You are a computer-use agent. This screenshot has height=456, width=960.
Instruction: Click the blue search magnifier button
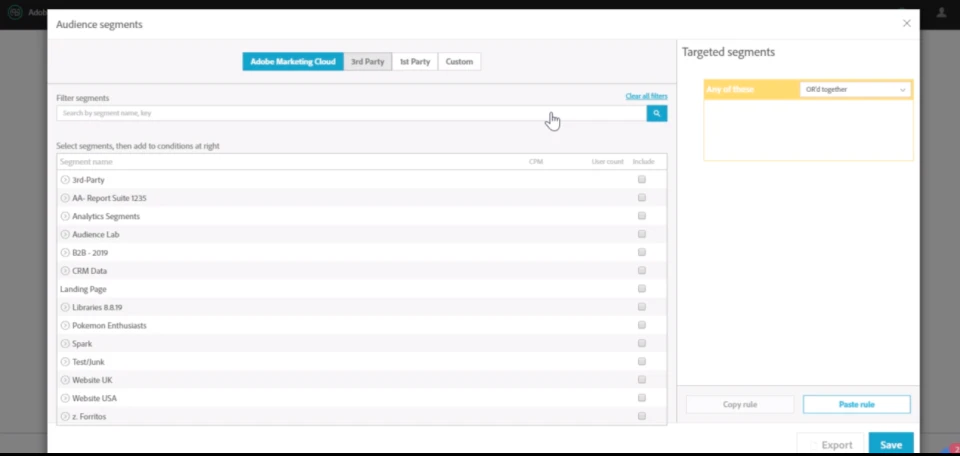[656, 113]
